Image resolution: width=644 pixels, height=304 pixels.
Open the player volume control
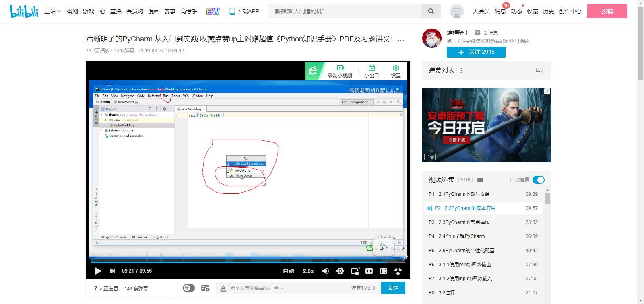pos(326,271)
